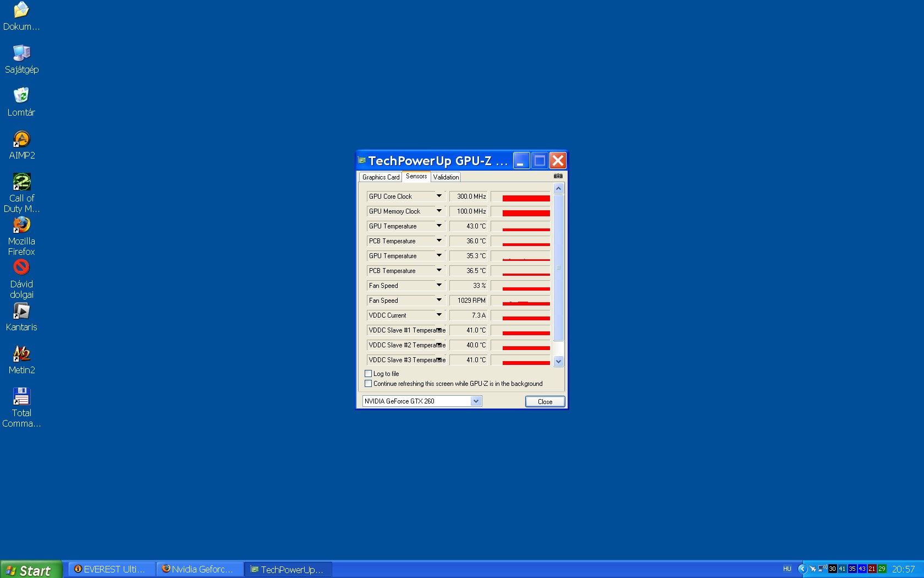Open the Fan Speed 33 % row dropdown

click(439, 285)
